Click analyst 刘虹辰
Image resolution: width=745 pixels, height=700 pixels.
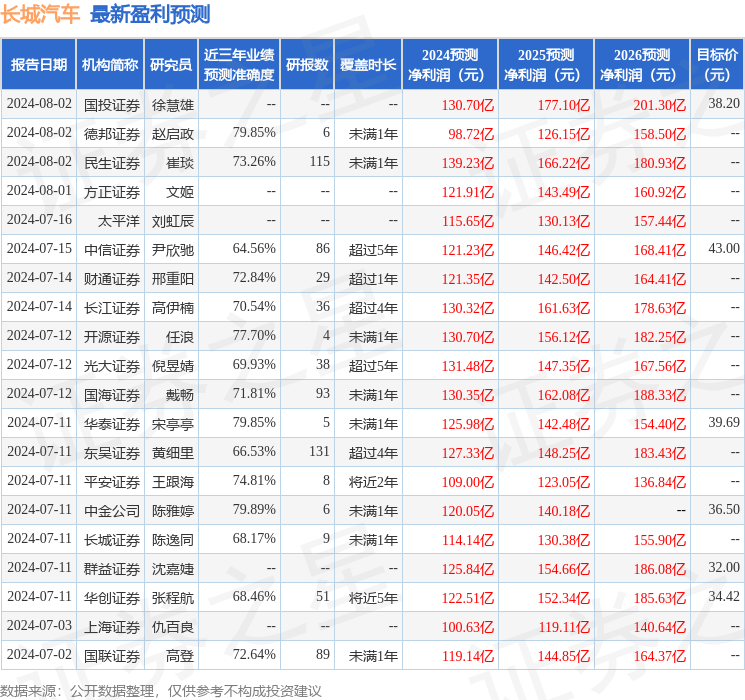pos(172,221)
